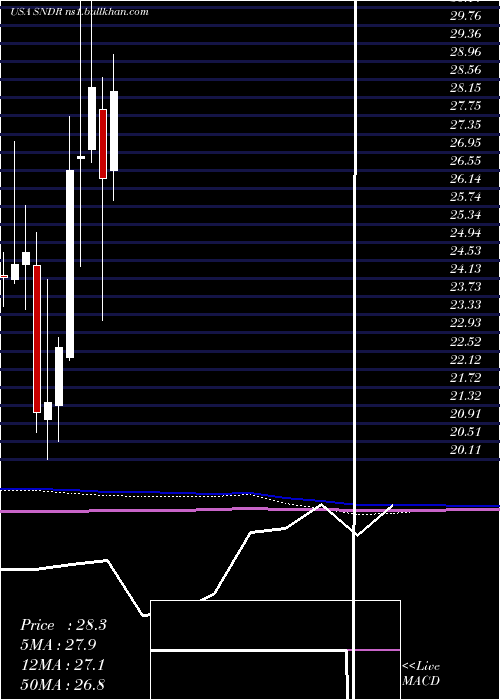Screen dimensions: 500x700
Task: Click the 20.11 price axis label
Action: (466, 450)
